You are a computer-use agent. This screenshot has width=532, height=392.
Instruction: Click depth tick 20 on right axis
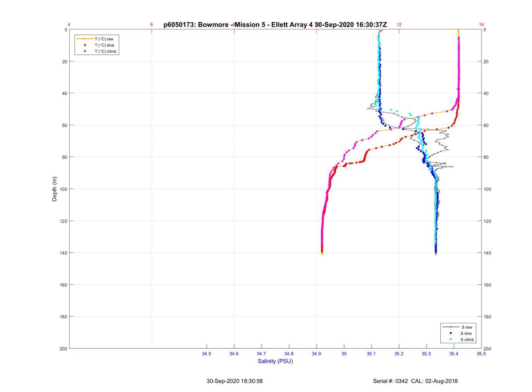(487, 62)
